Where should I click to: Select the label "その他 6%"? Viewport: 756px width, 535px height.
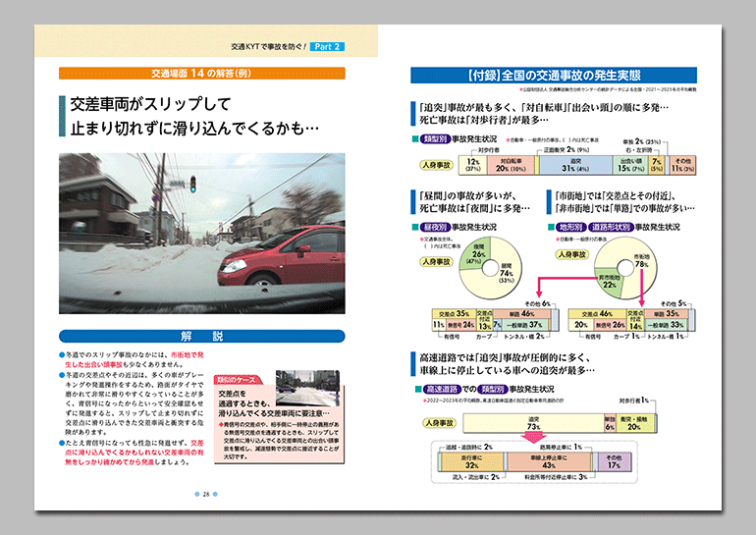[x=537, y=303]
